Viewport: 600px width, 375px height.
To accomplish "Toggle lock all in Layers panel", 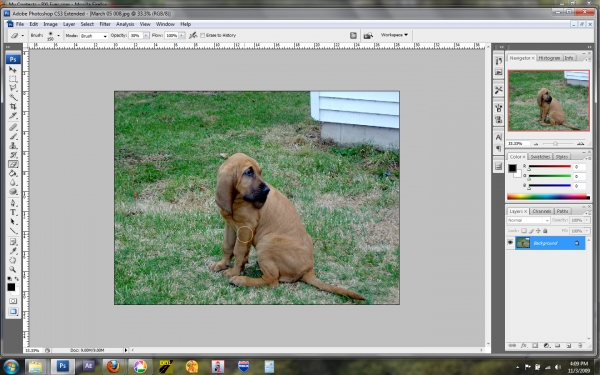I will (545, 231).
